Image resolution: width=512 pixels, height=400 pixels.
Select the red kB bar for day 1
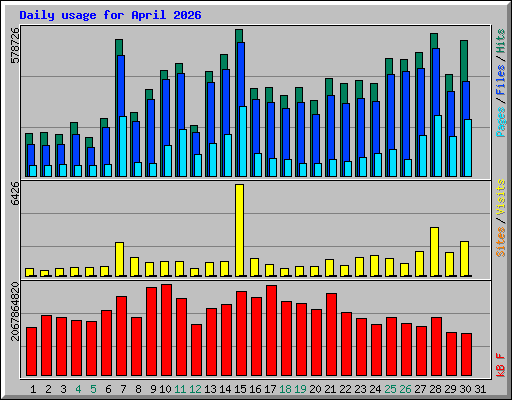pyautogui.click(x=31, y=351)
